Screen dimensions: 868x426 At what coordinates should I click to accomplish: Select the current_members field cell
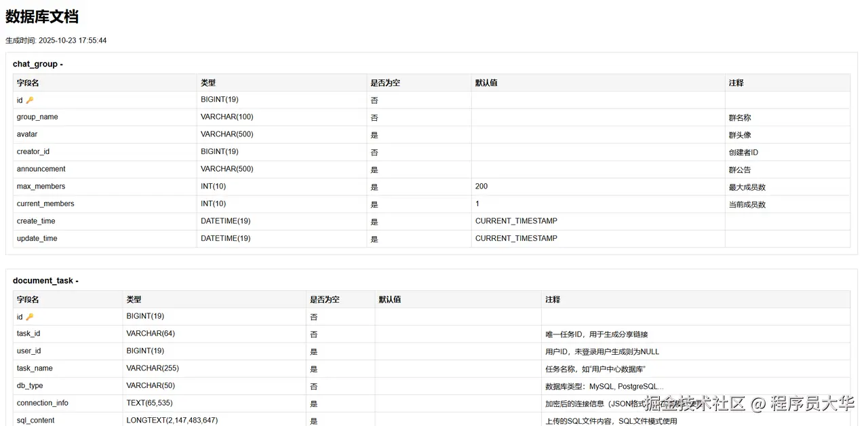pos(105,204)
